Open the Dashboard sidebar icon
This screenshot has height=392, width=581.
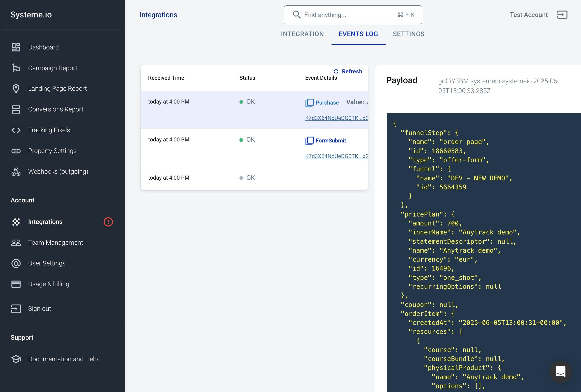pyautogui.click(x=16, y=47)
